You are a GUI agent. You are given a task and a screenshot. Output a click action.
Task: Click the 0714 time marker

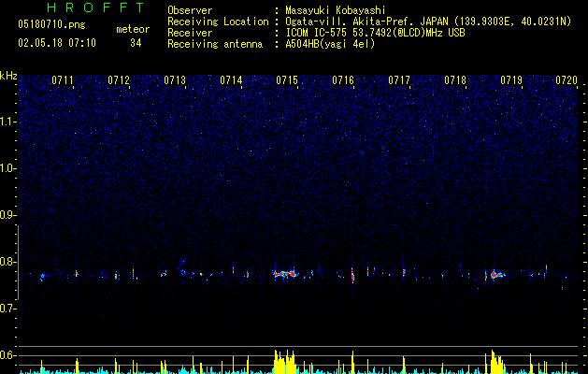(231, 80)
